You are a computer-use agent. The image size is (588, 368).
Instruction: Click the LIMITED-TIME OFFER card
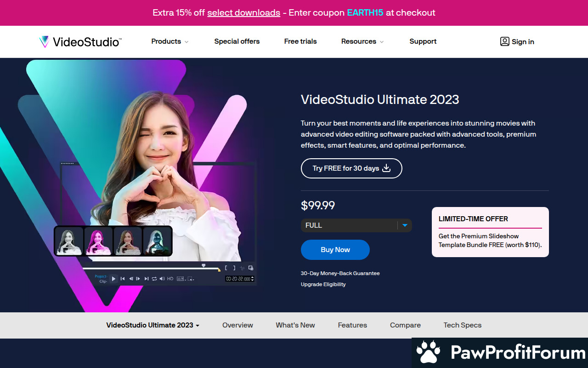click(490, 232)
